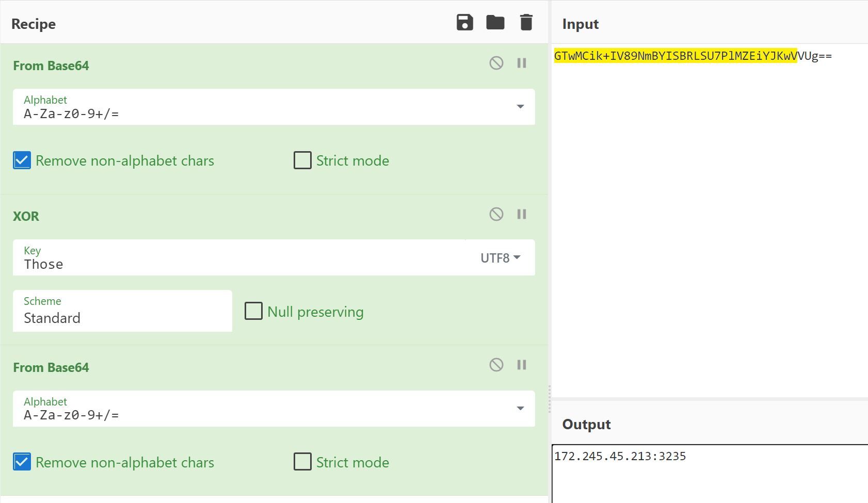The image size is (868, 503).
Task: Set a breakpoint on the XOR operation
Action: [522, 214]
